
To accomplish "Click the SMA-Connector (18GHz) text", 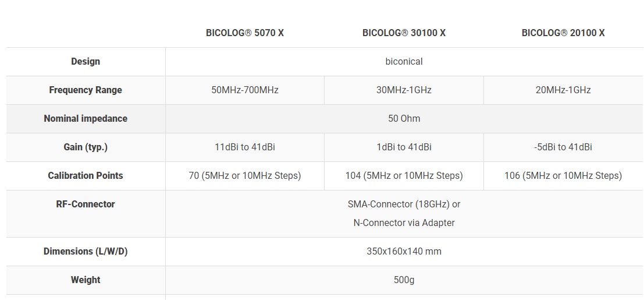I will (x=404, y=204).
